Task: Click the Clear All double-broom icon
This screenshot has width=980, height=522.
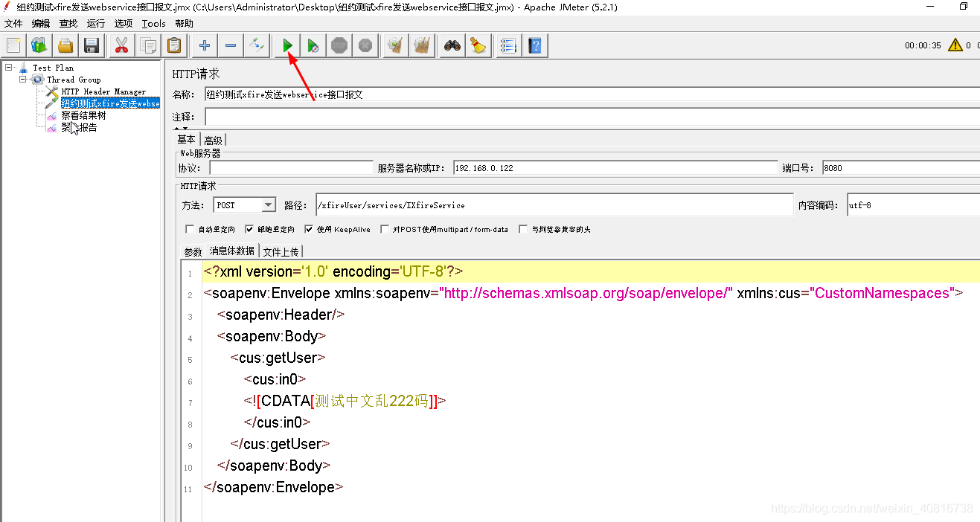Action: coord(422,45)
